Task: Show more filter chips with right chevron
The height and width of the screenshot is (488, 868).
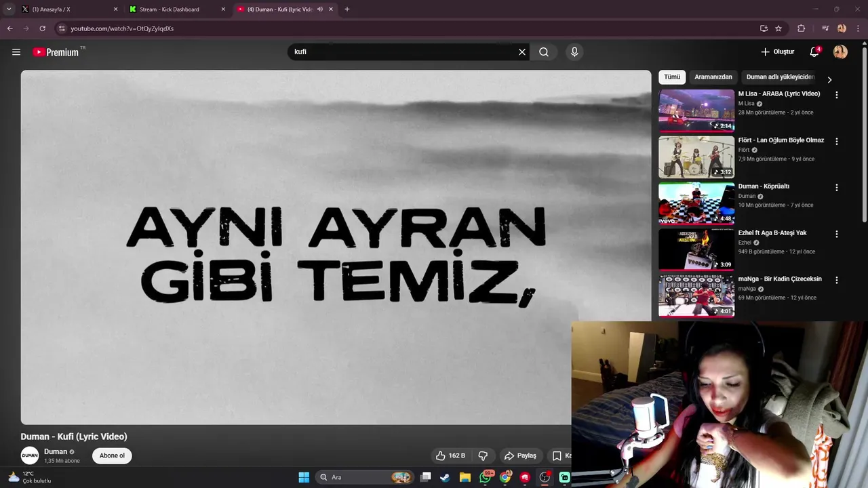Action: coord(829,79)
